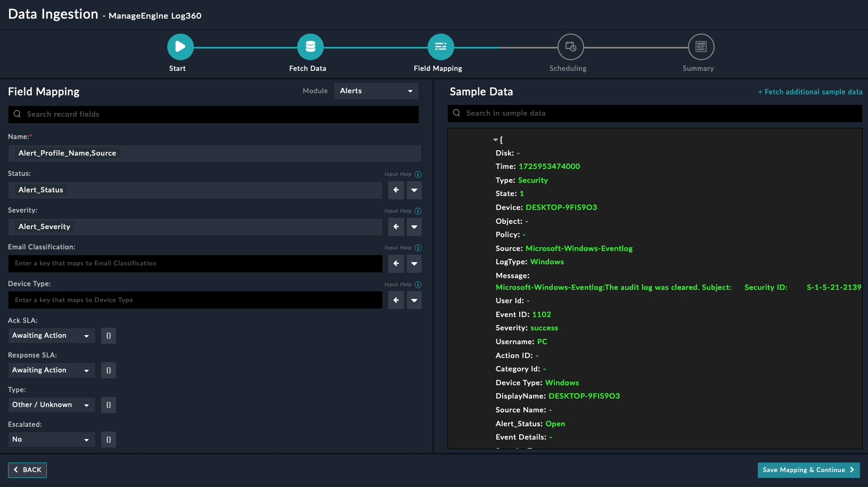Click the Start step icon in wizard
The width and height of the screenshot is (868, 487).
click(180, 47)
